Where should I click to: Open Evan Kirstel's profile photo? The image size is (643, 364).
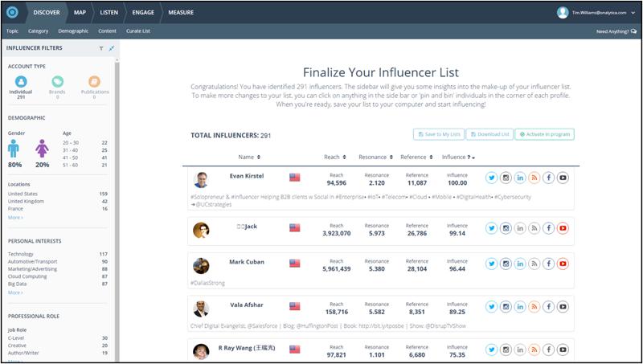coord(201,179)
